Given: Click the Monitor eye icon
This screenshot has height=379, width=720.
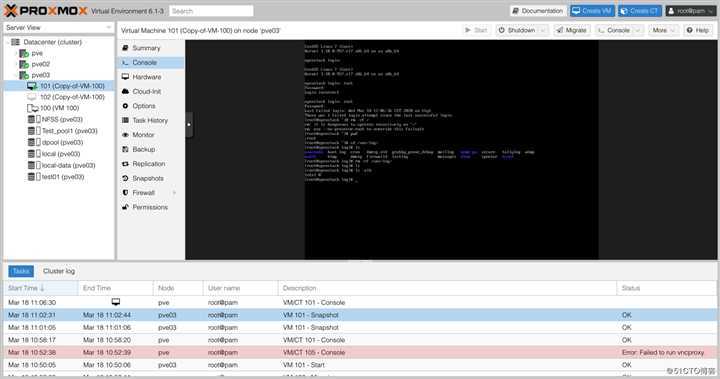Looking at the screenshot, I should point(125,135).
